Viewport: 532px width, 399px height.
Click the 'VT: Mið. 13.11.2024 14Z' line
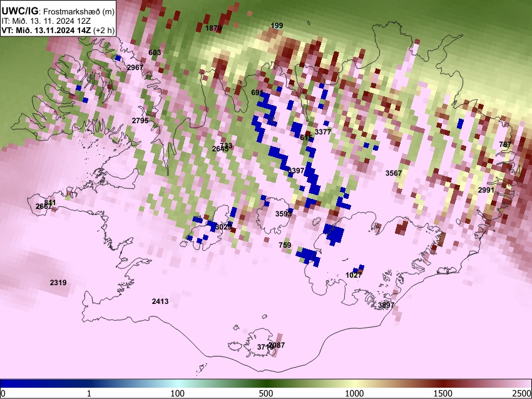point(46,30)
